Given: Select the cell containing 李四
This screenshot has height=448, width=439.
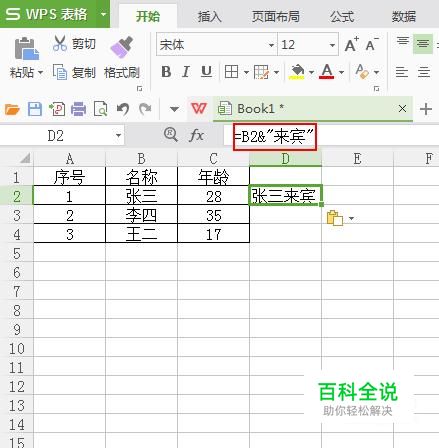Looking at the screenshot, I should pyautogui.click(x=141, y=215).
